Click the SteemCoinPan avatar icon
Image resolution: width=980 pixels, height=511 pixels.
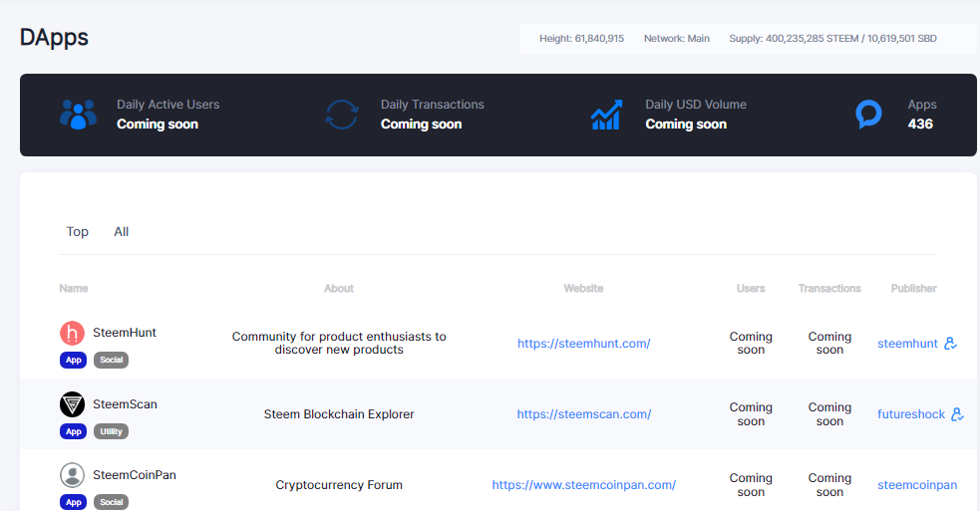click(72, 475)
